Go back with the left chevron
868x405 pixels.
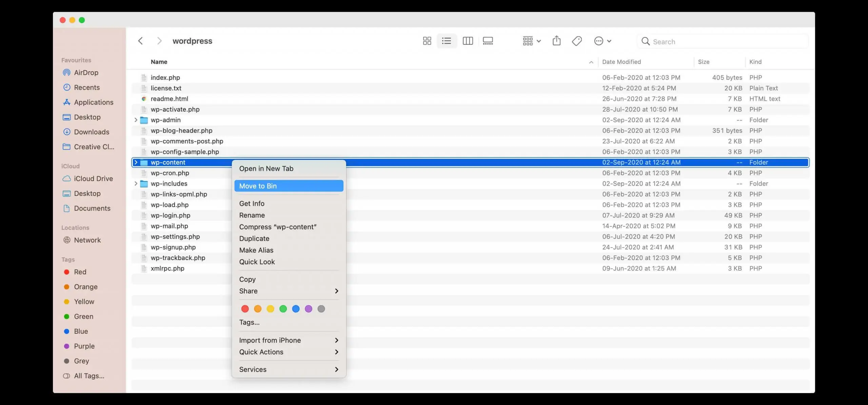click(x=140, y=41)
